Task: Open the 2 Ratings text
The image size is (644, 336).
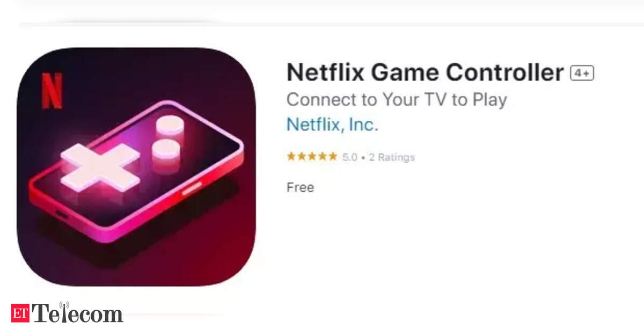Action: pos(391,157)
